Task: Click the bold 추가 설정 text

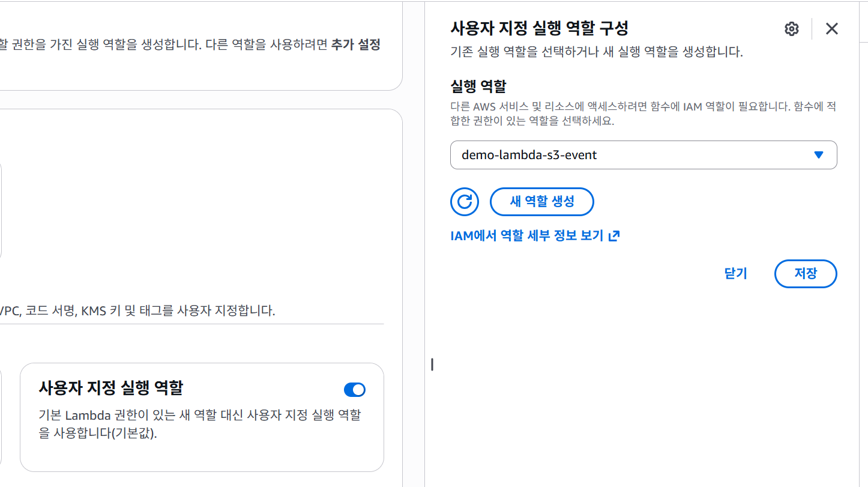Action: point(355,44)
